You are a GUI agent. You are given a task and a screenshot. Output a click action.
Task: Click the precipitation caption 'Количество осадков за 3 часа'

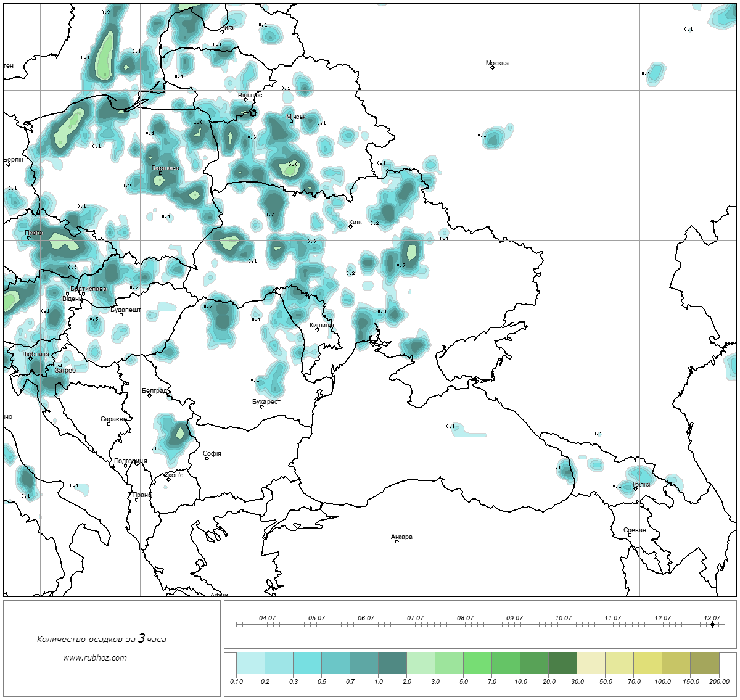(x=101, y=639)
